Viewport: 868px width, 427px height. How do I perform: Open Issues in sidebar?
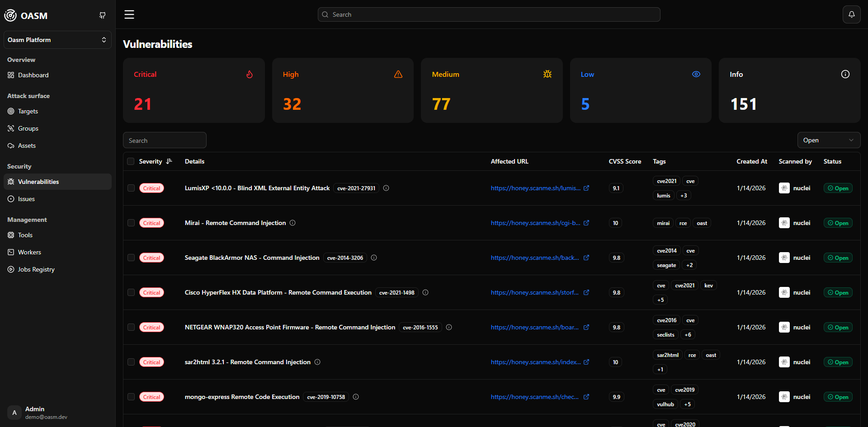(57, 199)
